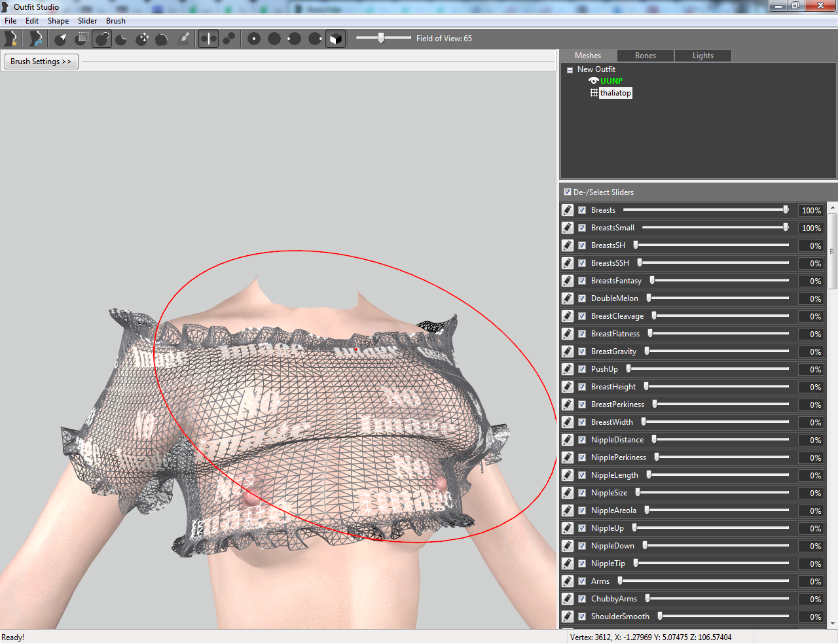The image size is (838, 644).
Task: Toggle the X-Mirror symmetry button
Action: pyautogui.click(x=208, y=39)
